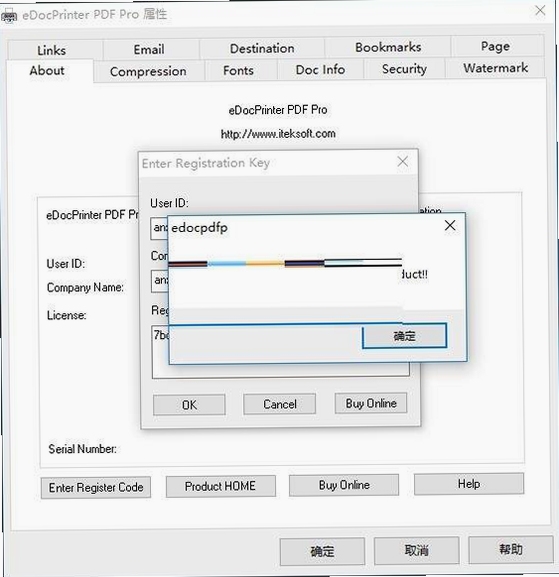Click the printer icon in title bar

click(x=9, y=15)
